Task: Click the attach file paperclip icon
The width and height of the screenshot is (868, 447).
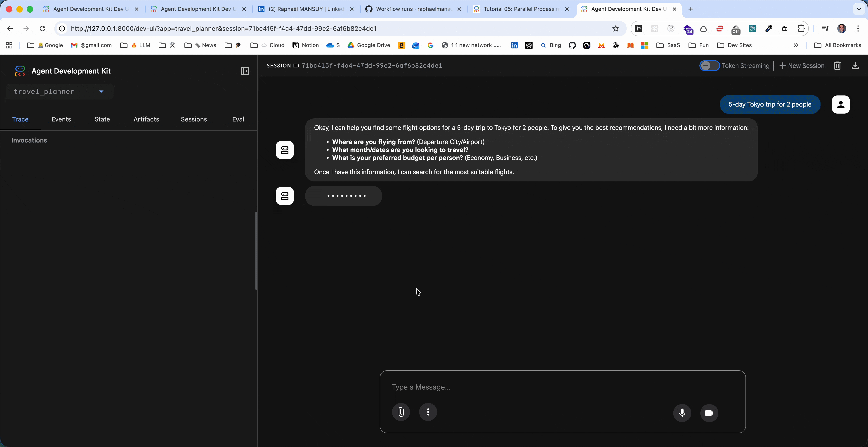Action: [x=401, y=412]
